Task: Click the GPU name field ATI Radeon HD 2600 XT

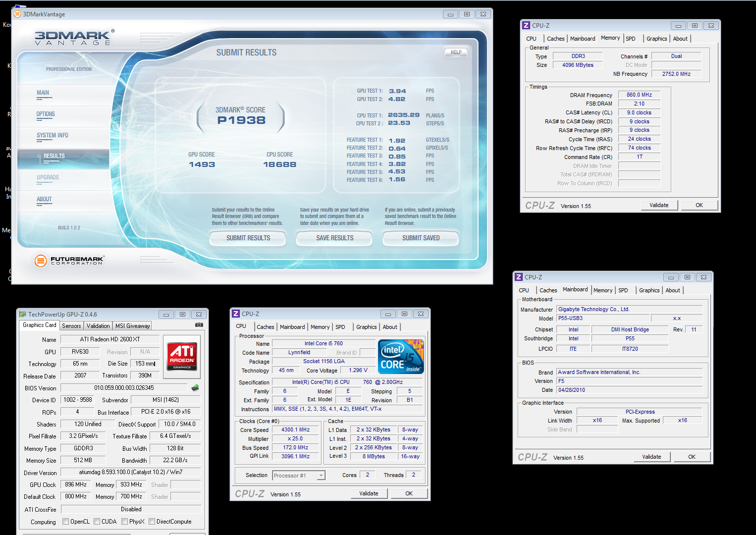Action: [x=110, y=339]
